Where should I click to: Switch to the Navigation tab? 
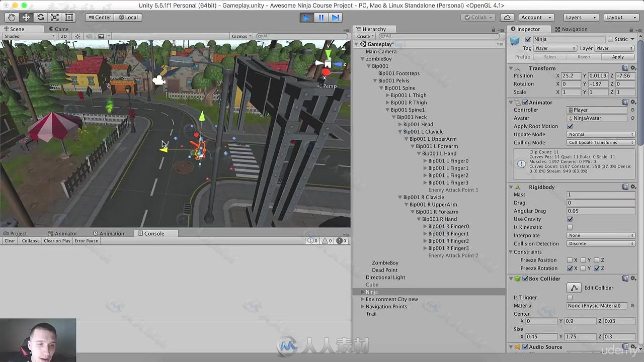click(x=571, y=29)
